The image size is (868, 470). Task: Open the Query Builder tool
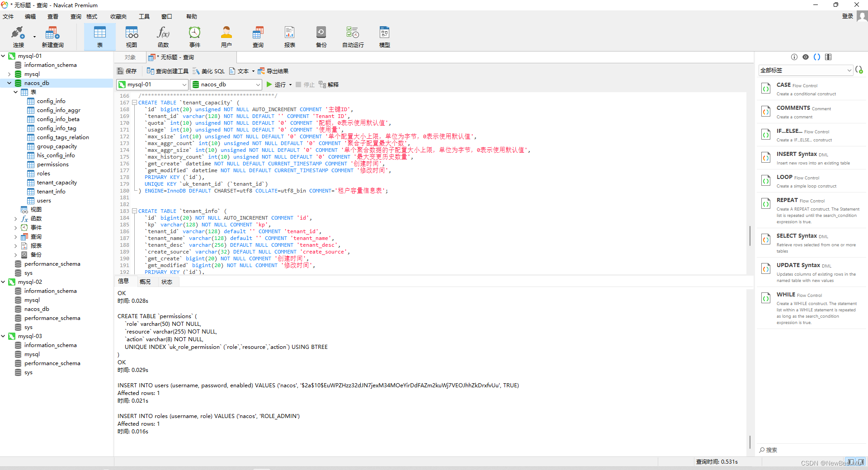tap(167, 71)
